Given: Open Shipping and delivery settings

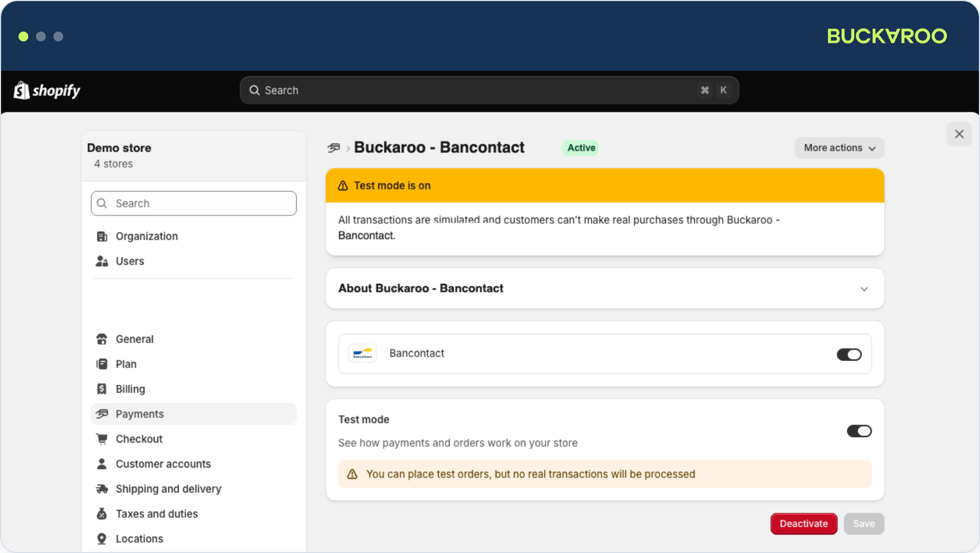Looking at the screenshot, I should [194, 489].
